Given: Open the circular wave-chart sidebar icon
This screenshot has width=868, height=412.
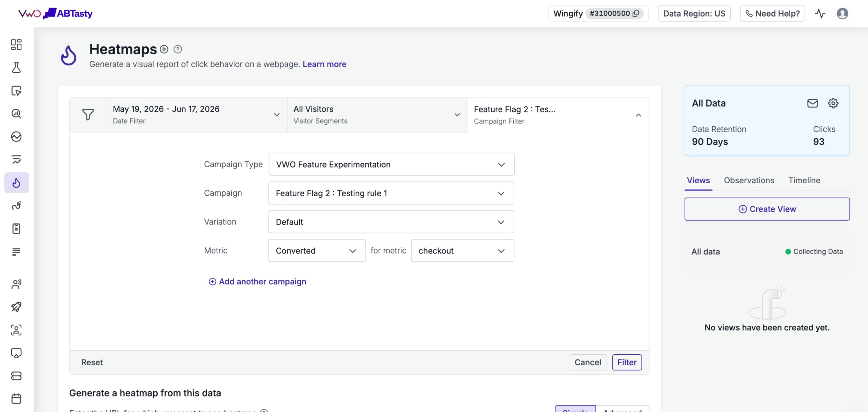Looking at the screenshot, I should 16,137.
